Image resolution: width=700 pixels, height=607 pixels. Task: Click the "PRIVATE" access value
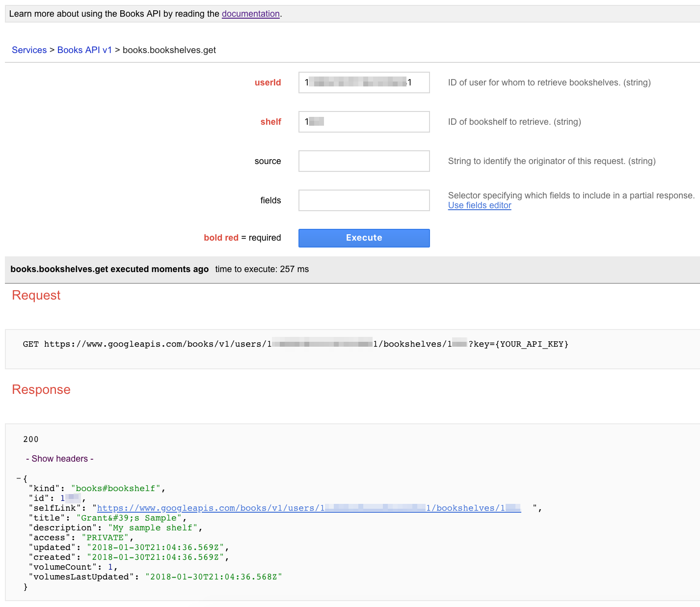105,537
